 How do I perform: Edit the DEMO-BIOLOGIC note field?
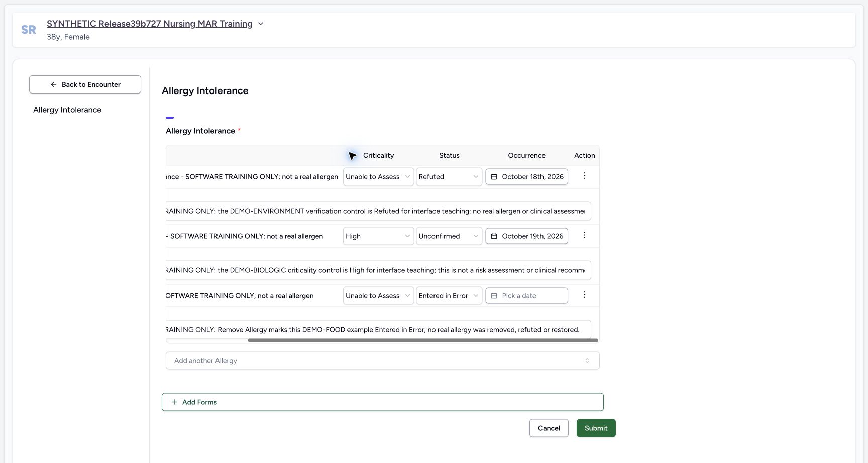click(x=378, y=270)
